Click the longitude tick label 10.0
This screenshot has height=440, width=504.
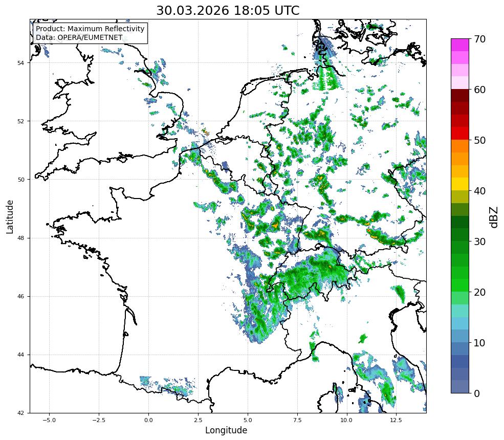[346, 420]
